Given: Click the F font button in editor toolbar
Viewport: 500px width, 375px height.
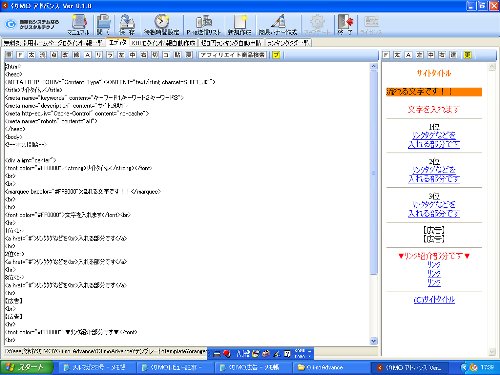Looking at the screenshot, I should point(20,55).
